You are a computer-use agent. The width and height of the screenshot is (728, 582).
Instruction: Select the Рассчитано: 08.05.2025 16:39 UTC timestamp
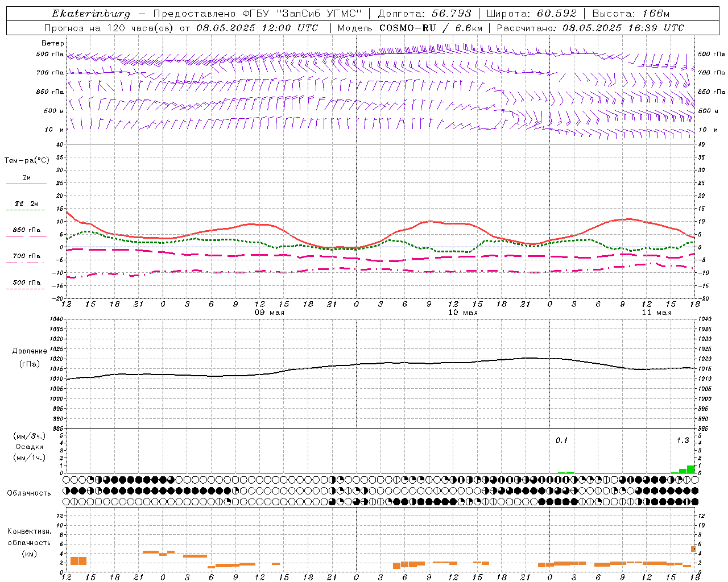coord(590,28)
